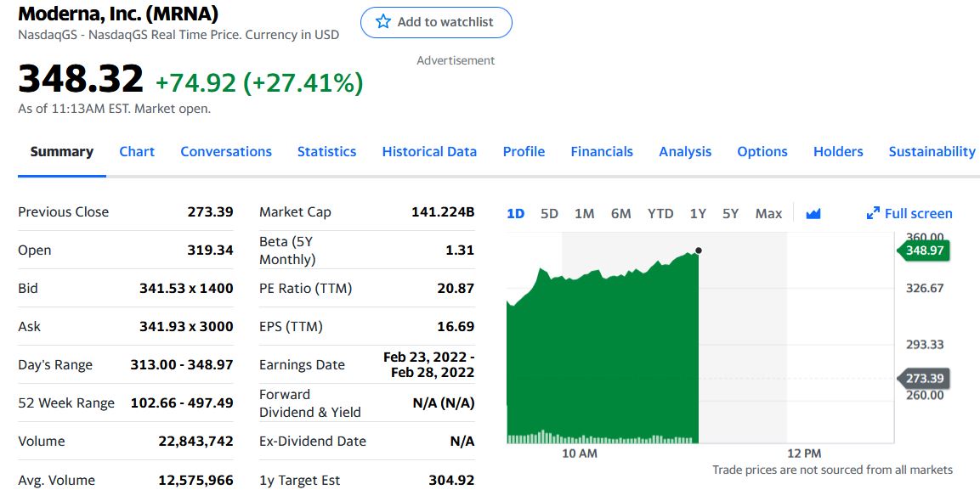Click the Ask value 341.93 x 3000
Viewport: 980px width, 501px height.
tap(186, 326)
